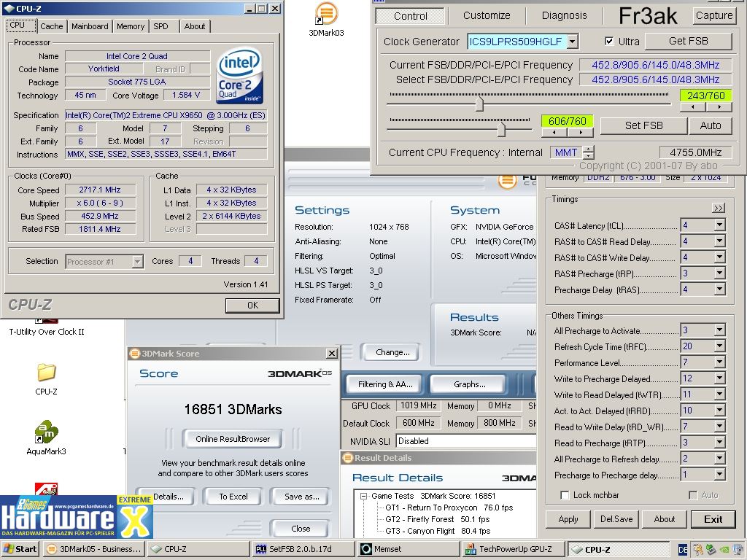Click the lower FSB slider thumb in SetFSB
Image resolution: width=747 pixels, height=560 pixels.
click(x=500, y=129)
